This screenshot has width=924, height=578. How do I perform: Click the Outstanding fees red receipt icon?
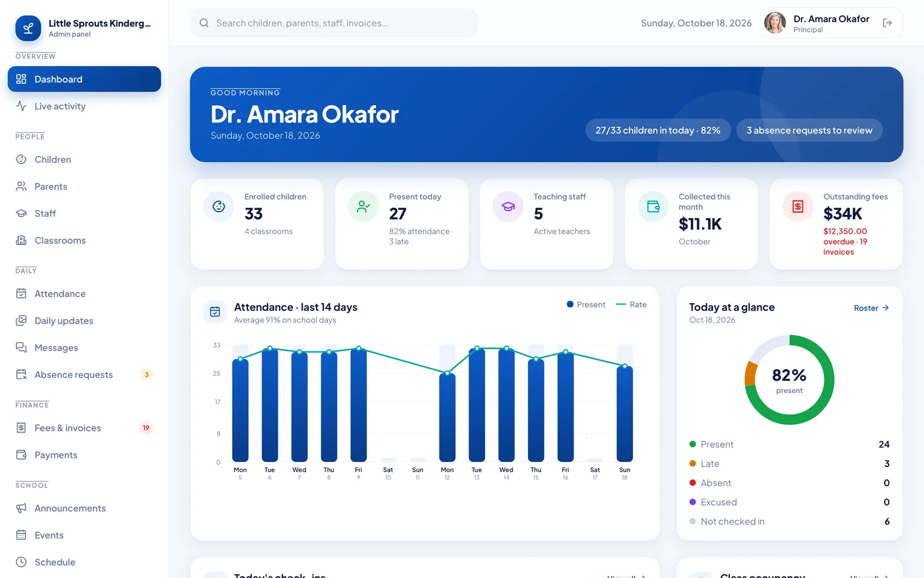pyautogui.click(x=798, y=206)
